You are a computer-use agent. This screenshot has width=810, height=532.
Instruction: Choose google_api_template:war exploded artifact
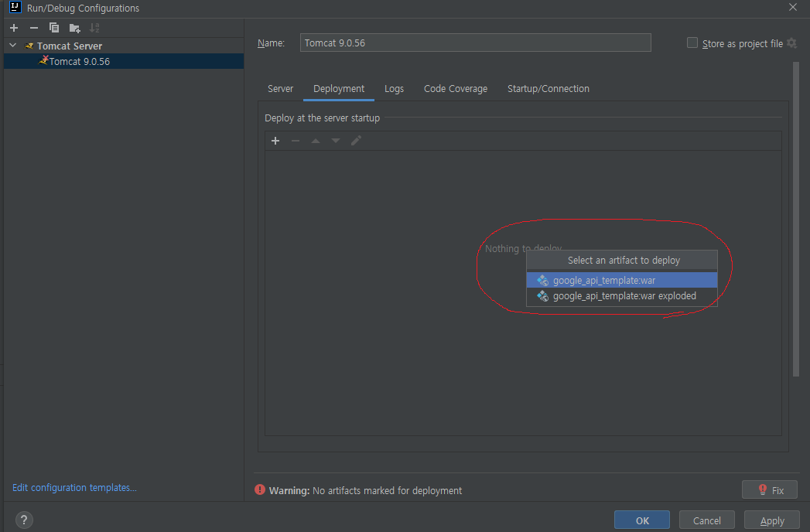click(622, 296)
